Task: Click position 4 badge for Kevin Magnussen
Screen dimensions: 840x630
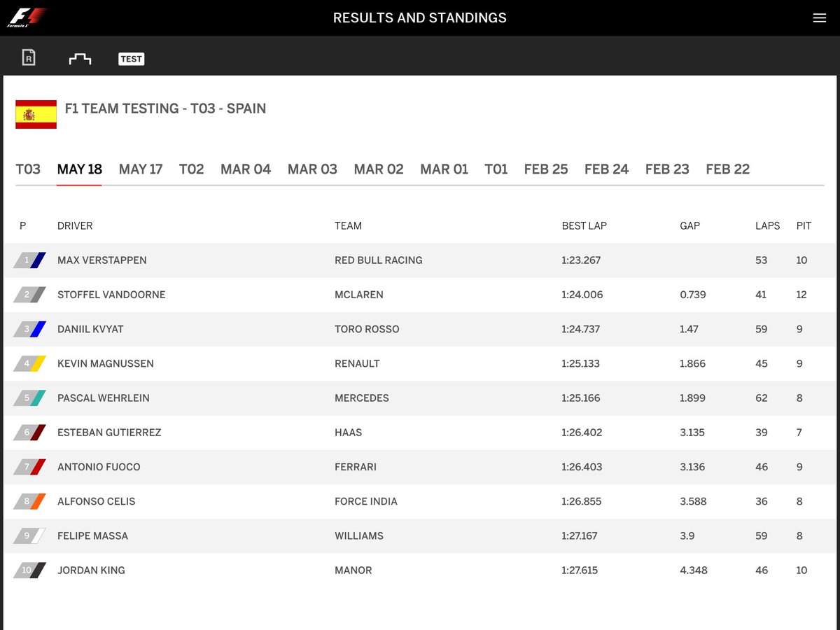Action: (x=29, y=363)
